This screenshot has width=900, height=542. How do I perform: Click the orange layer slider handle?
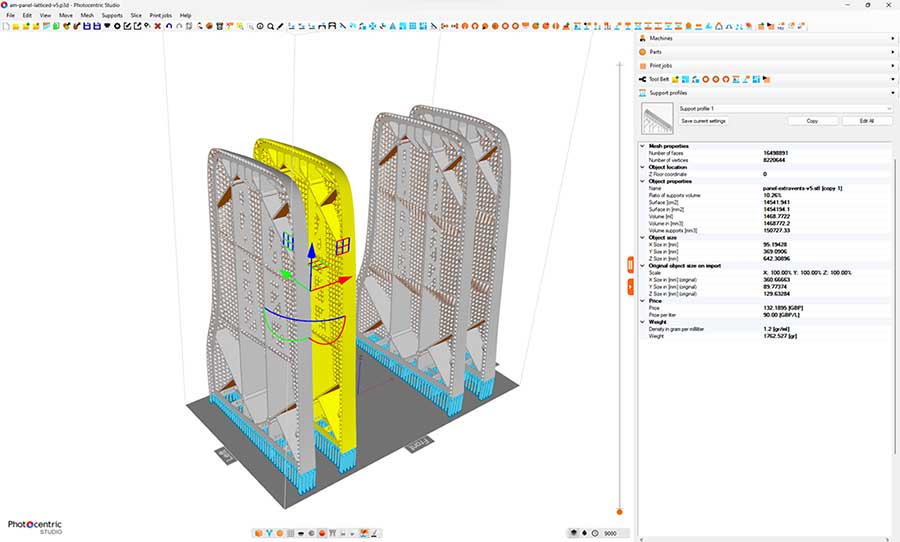[619, 512]
